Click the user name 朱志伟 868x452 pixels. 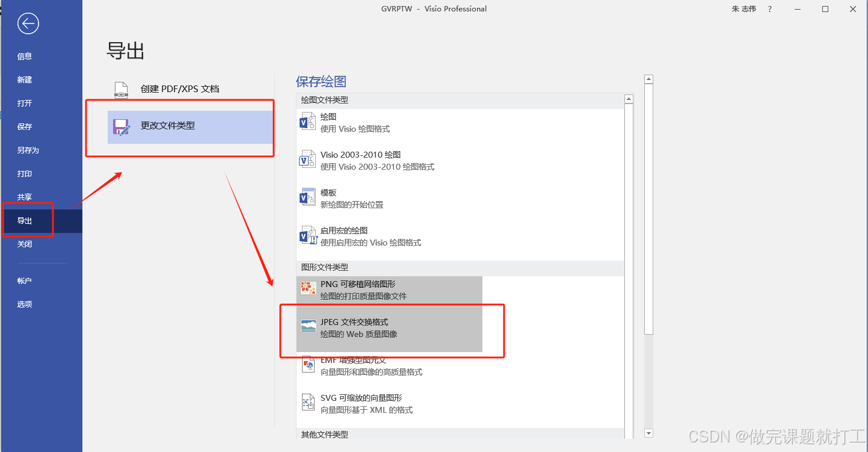(743, 9)
